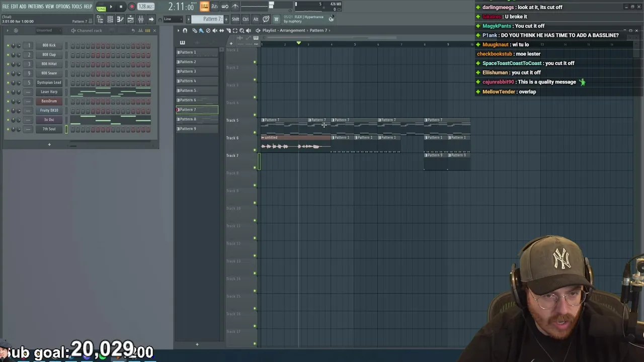644x362 pixels.
Task: Open the OPTIONS menu
Action: click(63, 7)
